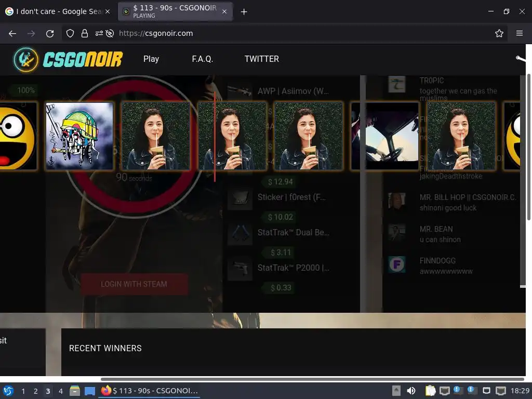Open the tracking protection shield icon
This screenshot has height=399, width=532.
pos(70,33)
